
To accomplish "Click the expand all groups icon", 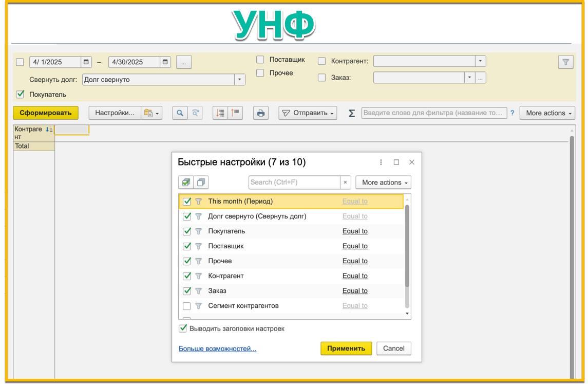I will (x=220, y=113).
